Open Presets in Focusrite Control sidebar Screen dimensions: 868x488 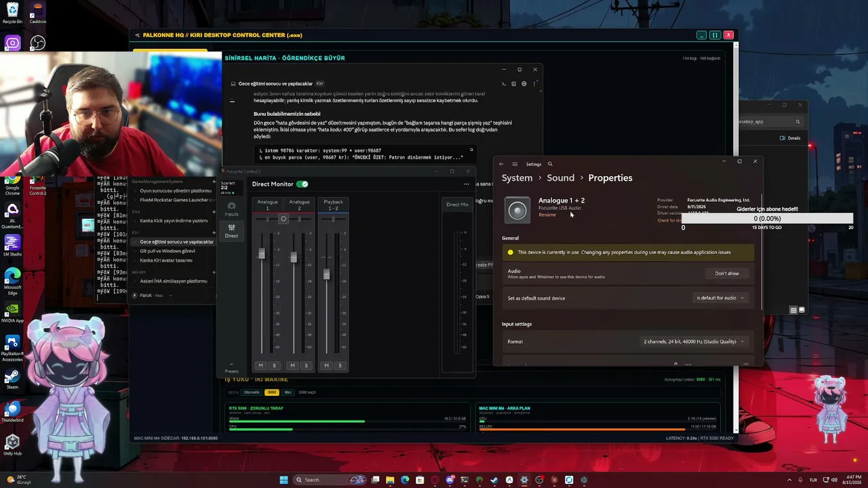pos(231,369)
